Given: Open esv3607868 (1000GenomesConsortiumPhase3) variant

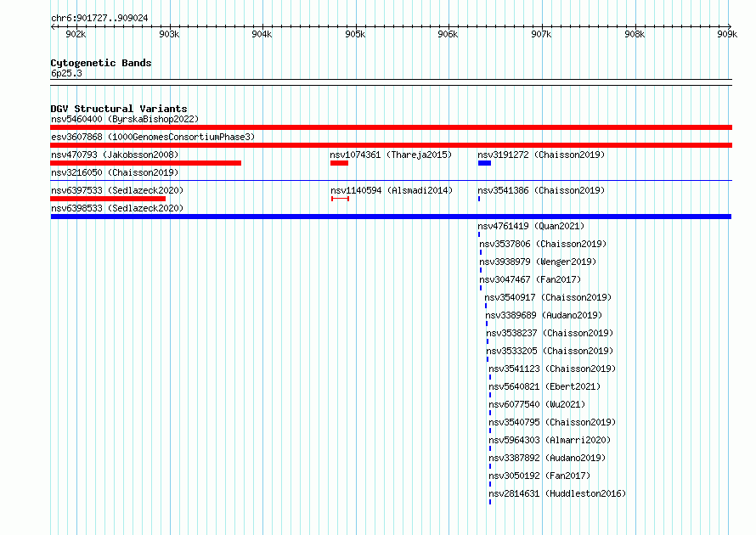Looking at the screenshot, I should click(153, 137).
